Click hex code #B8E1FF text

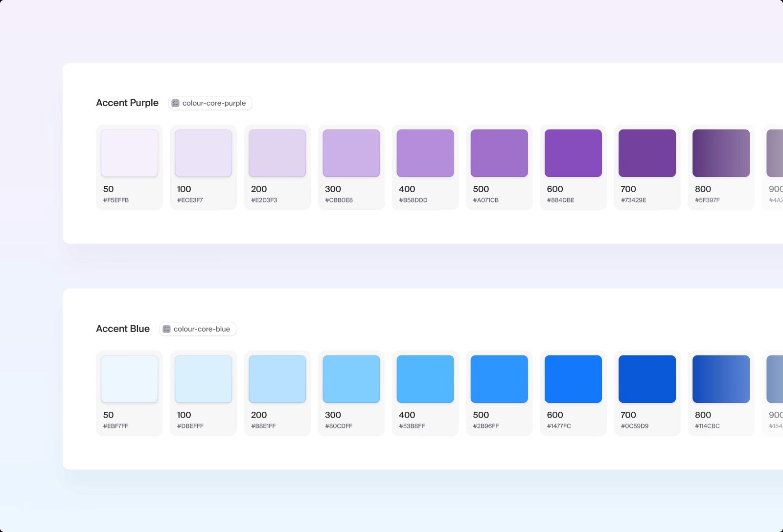click(x=263, y=426)
